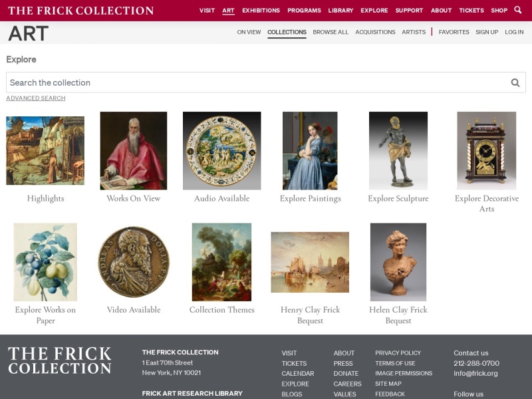Switch to the Collections tab
This screenshot has width=532, height=399.
pyautogui.click(x=287, y=32)
